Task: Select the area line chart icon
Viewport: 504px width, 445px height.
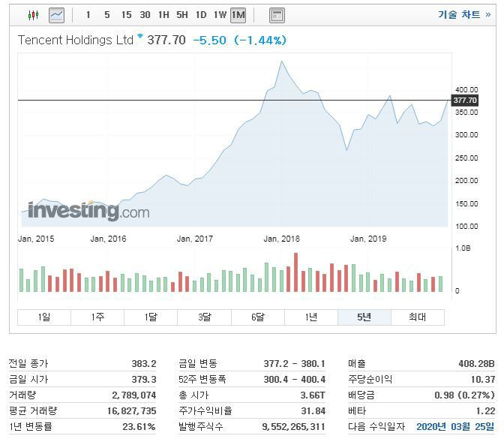Action: coord(56,15)
